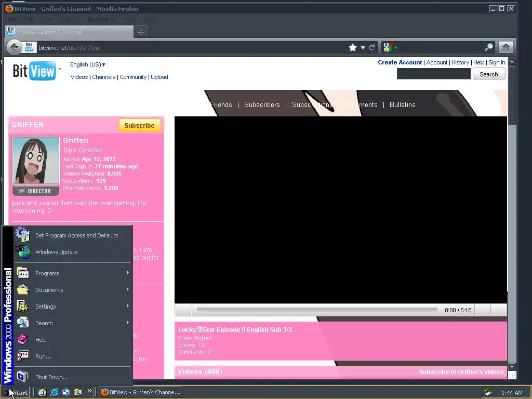Open the address bar history dropdown arrow

363,47
